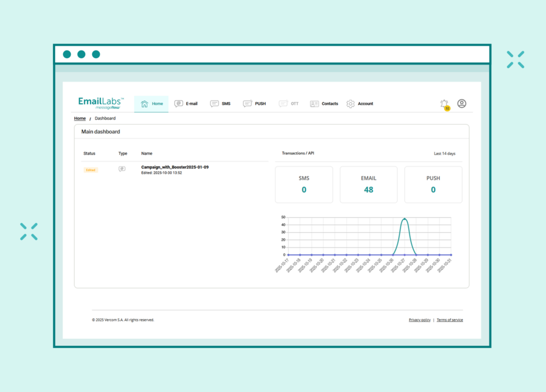546x392 pixels.
Task: Switch to the Home tab
Action: tap(151, 103)
